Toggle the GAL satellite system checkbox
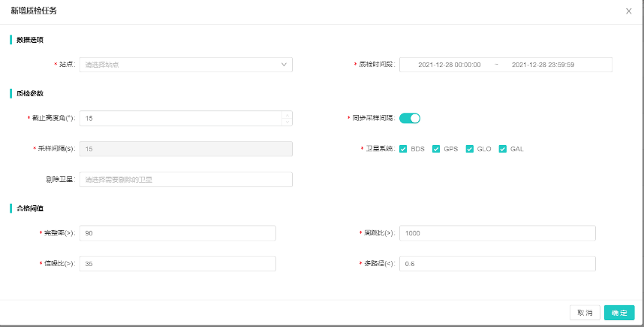The height and width of the screenshot is (327, 644). click(503, 149)
